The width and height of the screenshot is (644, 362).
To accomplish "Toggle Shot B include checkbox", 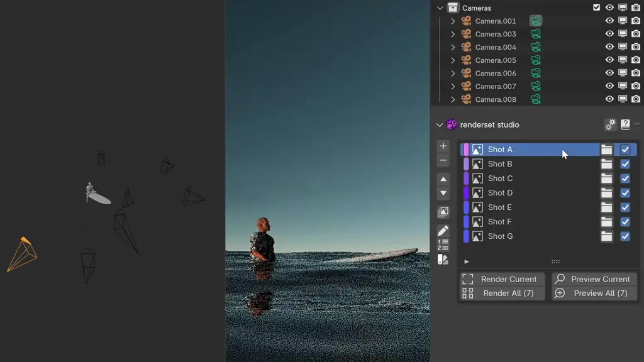I will coord(625,164).
